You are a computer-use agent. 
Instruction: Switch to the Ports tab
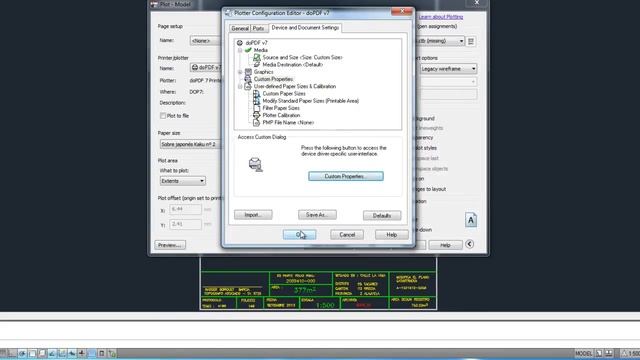coord(258,28)
